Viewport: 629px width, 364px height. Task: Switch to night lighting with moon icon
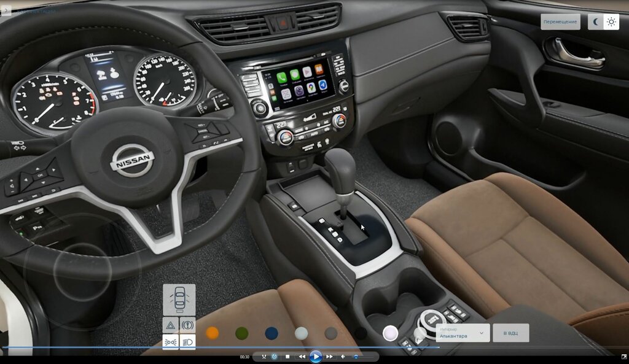(x=596, y=21)
